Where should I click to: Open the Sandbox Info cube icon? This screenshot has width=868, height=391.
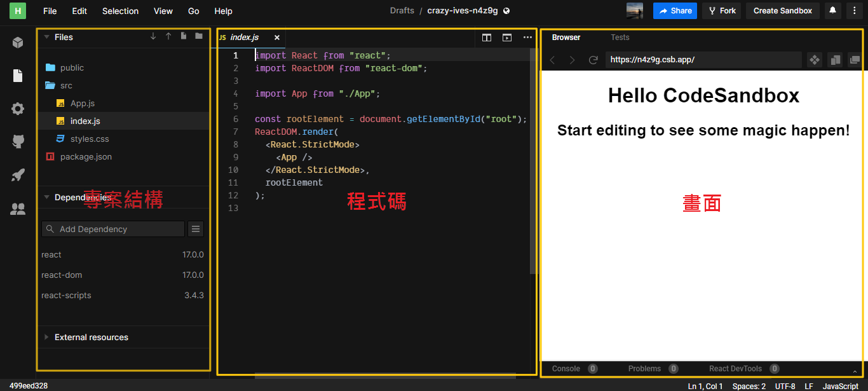coord(18,43)
